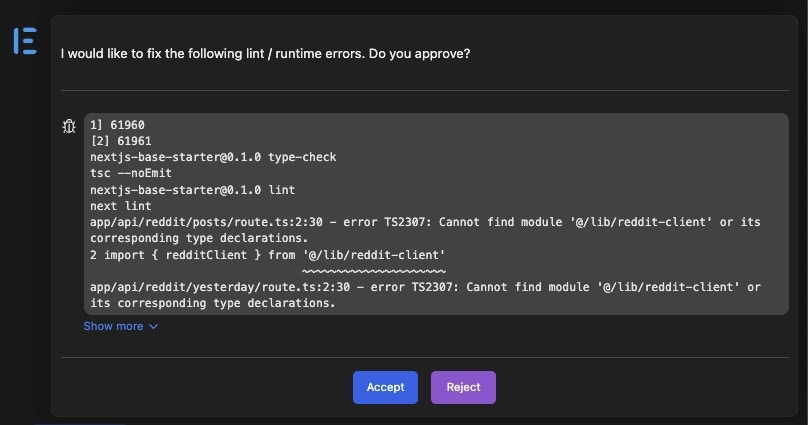Screen dimensions: 808x425
Task: Click the yesterday/route.ts TS2307 error line
Action: [425, 287]
